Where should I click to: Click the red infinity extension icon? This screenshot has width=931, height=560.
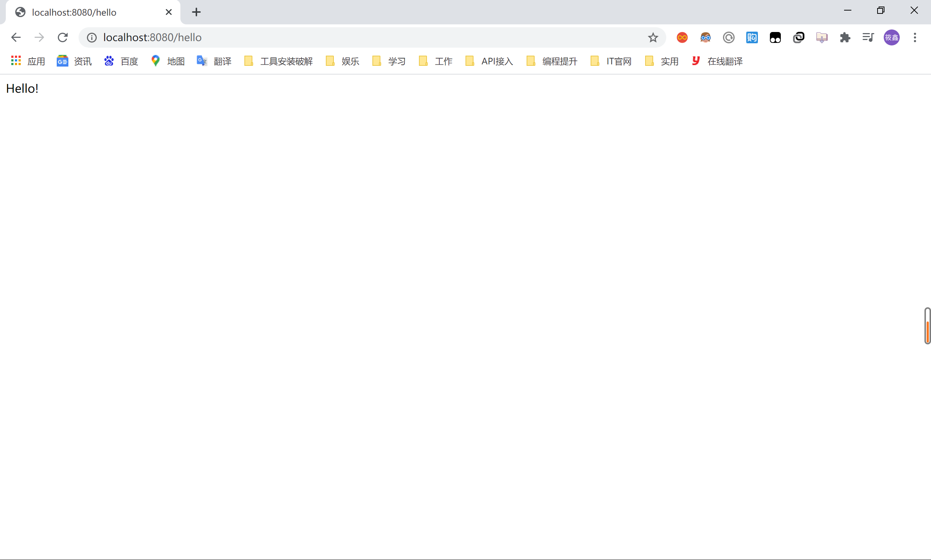(682, 37)
